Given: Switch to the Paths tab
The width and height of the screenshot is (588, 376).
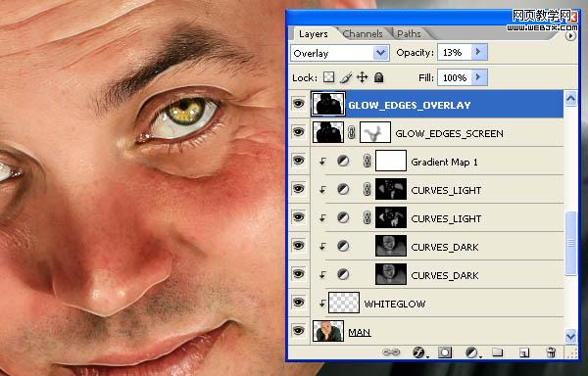Looking at the screenshot, I should click(409, 34).
